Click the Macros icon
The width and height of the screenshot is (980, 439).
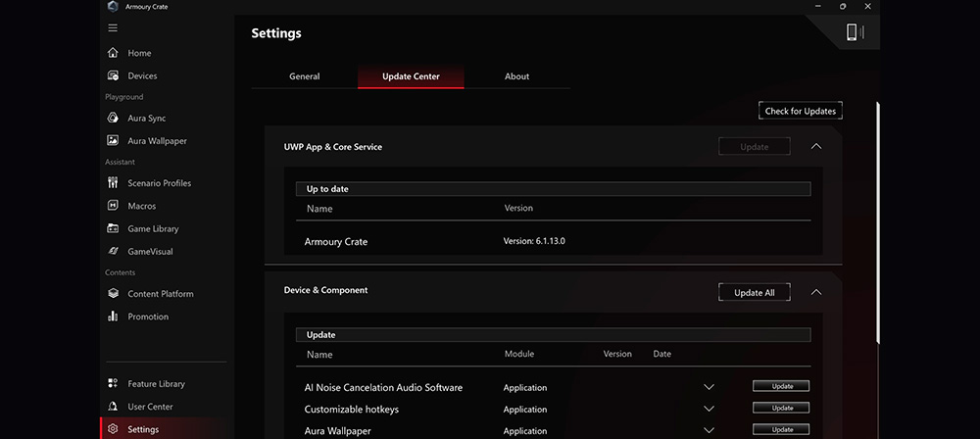[113, 206]
